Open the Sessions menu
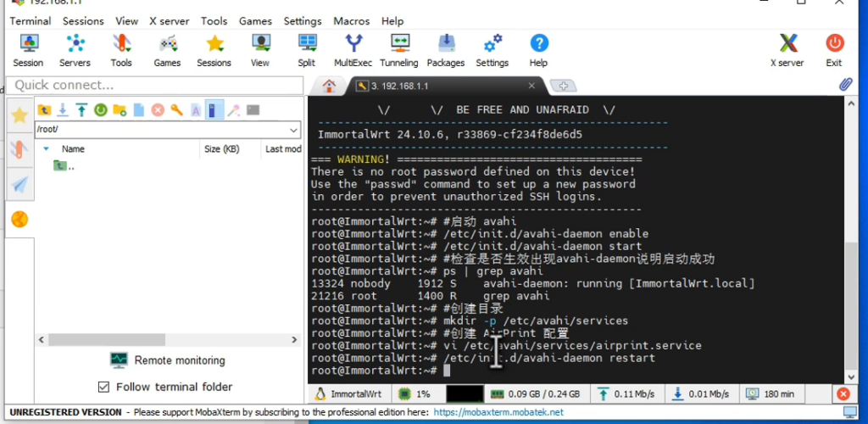 (x=83, y=21)
